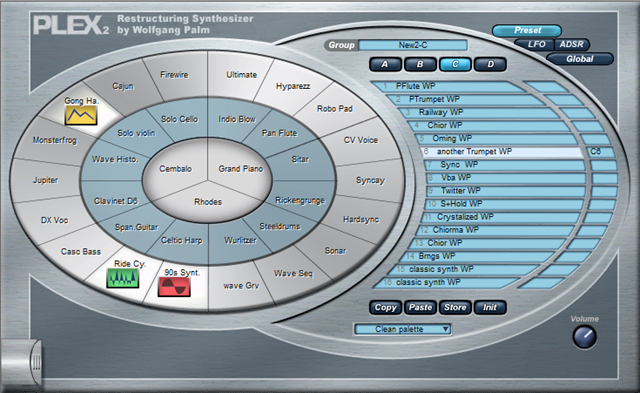Image resolution: width=640 pixels, height=393 pixels.
Task: Click the C6 field beside another Trumpet
Action: tap(601, 151)
